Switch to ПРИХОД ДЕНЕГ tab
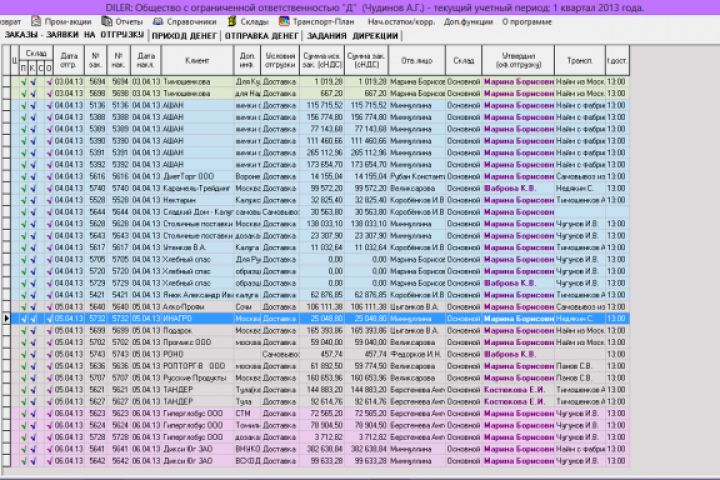The height and width of the screenshot is (480, 720). (184, 36)
